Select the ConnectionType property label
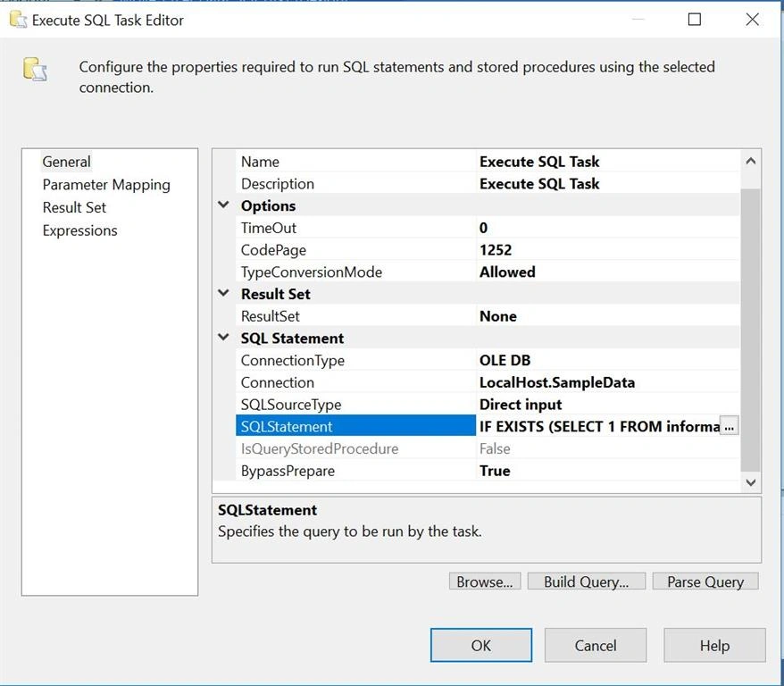 (x=355, y=360)
